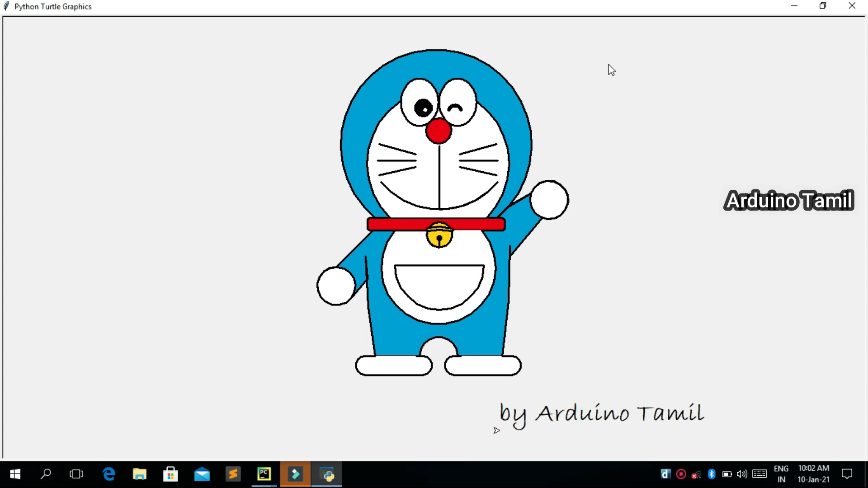The height and width of the screenshot is (488, 868).
Task: Click the red recording stop button in tray
Action: pyautogui.click(x=681, y=474)
